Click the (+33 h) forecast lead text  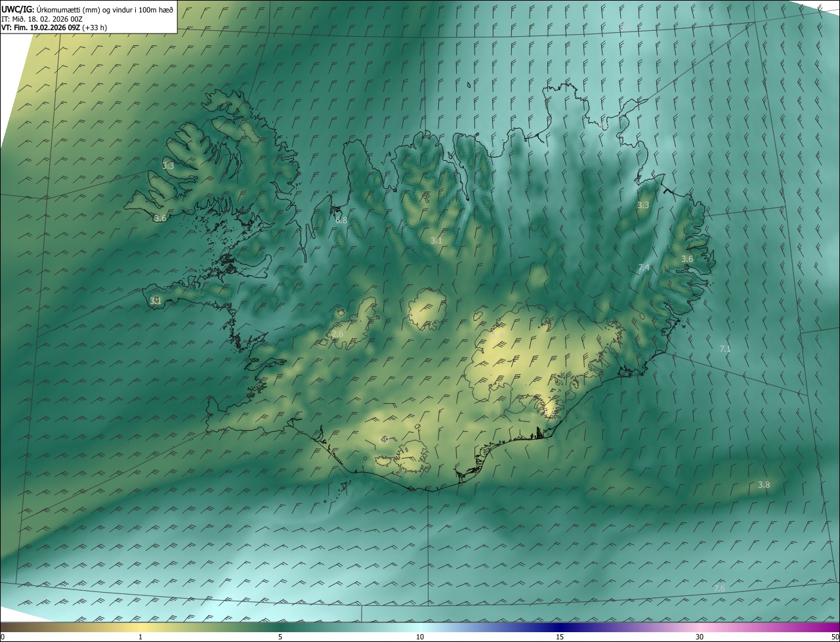(94, 28)
